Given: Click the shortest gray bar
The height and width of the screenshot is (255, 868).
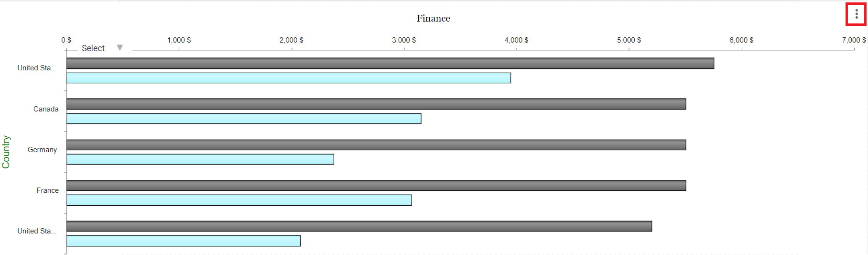Looking at the screenshot, I should [x=359, y=226].
